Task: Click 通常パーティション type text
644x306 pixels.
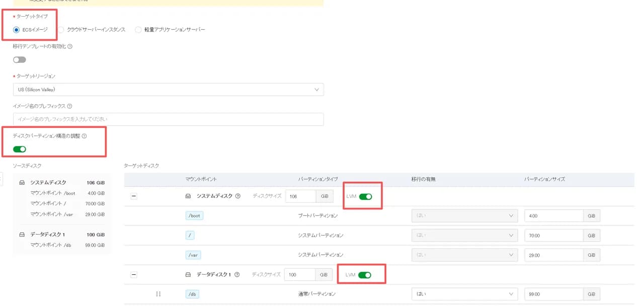Action: pos(316,294)
